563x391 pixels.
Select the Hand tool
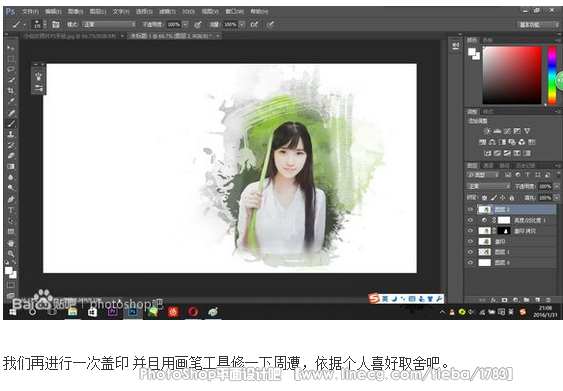[11, 243]
